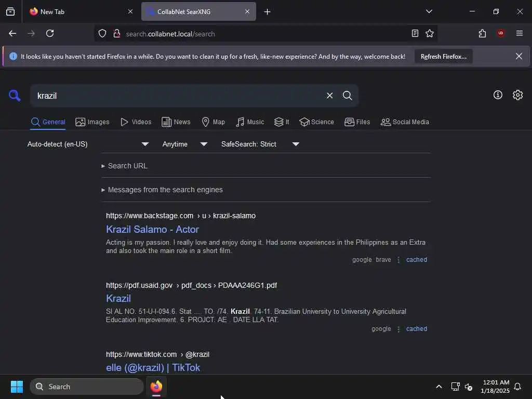Open a new browser tab
The height and width of the screenshot is (399, 532).
pyautogui.click(x=268, y=12)
